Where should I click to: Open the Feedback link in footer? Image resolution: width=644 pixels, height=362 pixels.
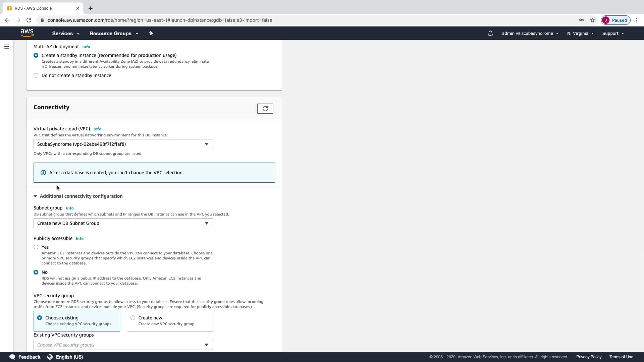(25, 357)
